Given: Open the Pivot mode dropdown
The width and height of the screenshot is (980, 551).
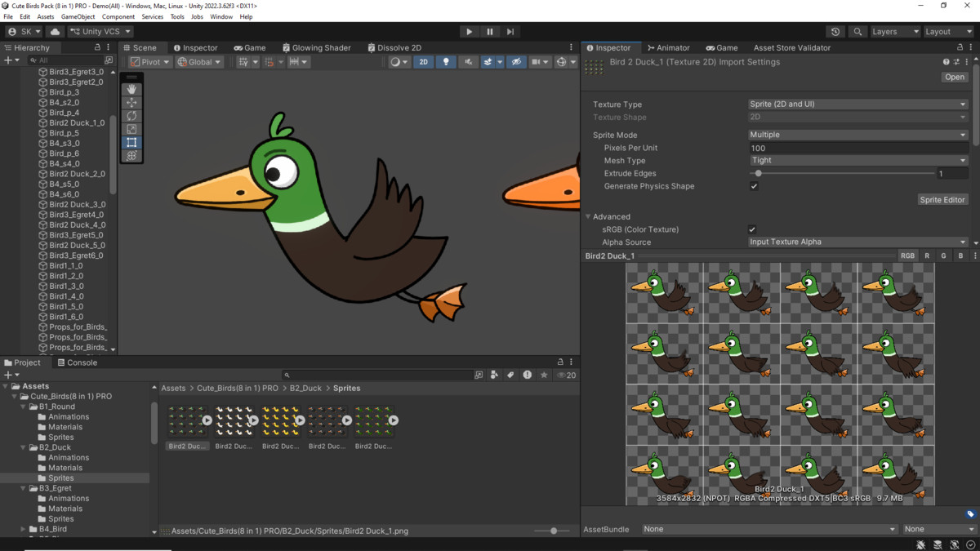Looking at the screenshot, I should pos(150,62).
